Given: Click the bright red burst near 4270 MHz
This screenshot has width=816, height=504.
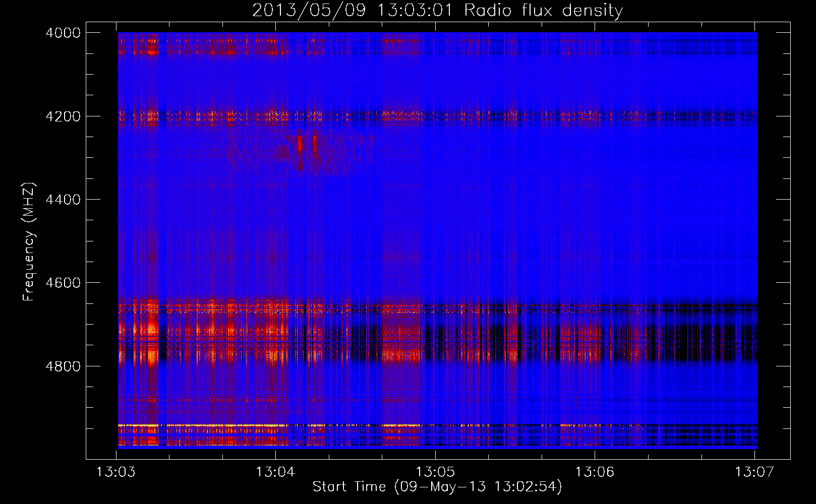Looking at the screenshot, I should (x=300, y=144).
